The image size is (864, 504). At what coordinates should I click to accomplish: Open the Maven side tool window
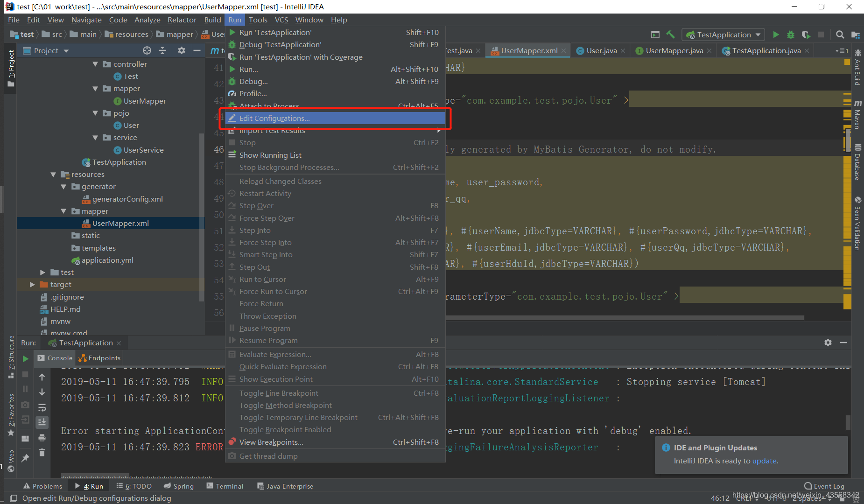(x=857, y=115)
